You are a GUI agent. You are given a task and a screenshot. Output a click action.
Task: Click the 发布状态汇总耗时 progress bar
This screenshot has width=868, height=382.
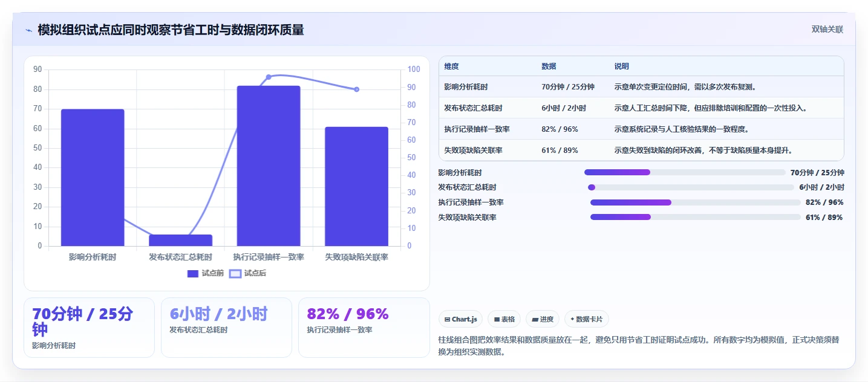pyautogui.click(x=691, y=187)
